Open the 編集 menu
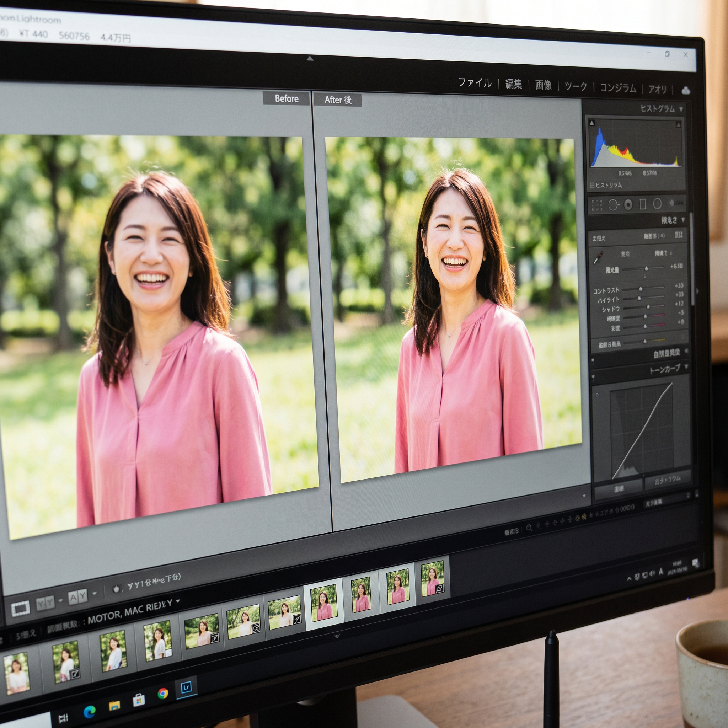728x728 pixels. [514, 84]
